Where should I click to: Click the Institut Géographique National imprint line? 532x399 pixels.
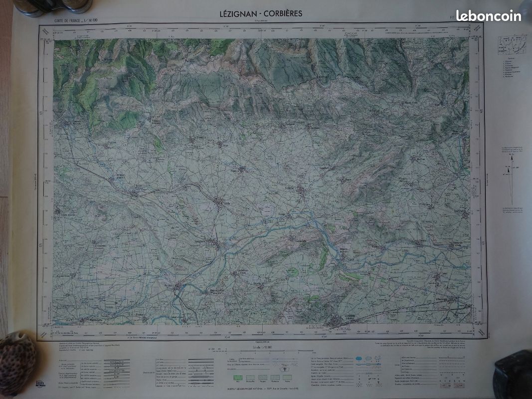pyautogui.click(x=262, y=390)
